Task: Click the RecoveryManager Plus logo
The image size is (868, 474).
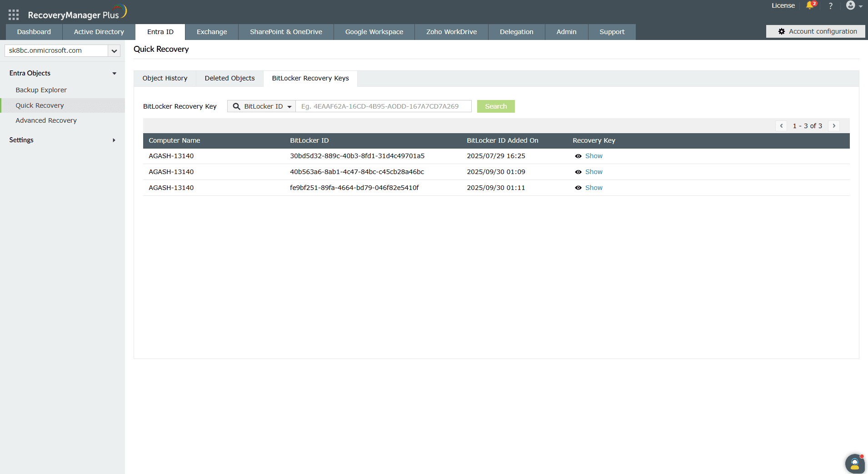Action: coord(77,13)
